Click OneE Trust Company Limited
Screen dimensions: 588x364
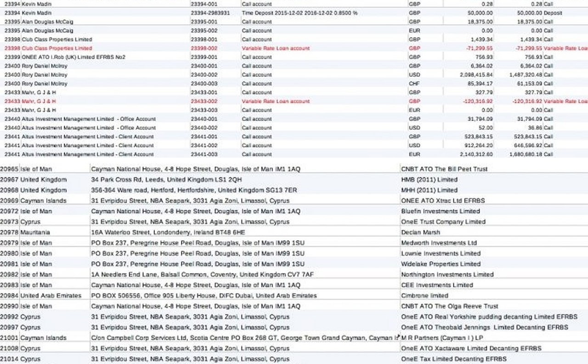pos(443,222)
